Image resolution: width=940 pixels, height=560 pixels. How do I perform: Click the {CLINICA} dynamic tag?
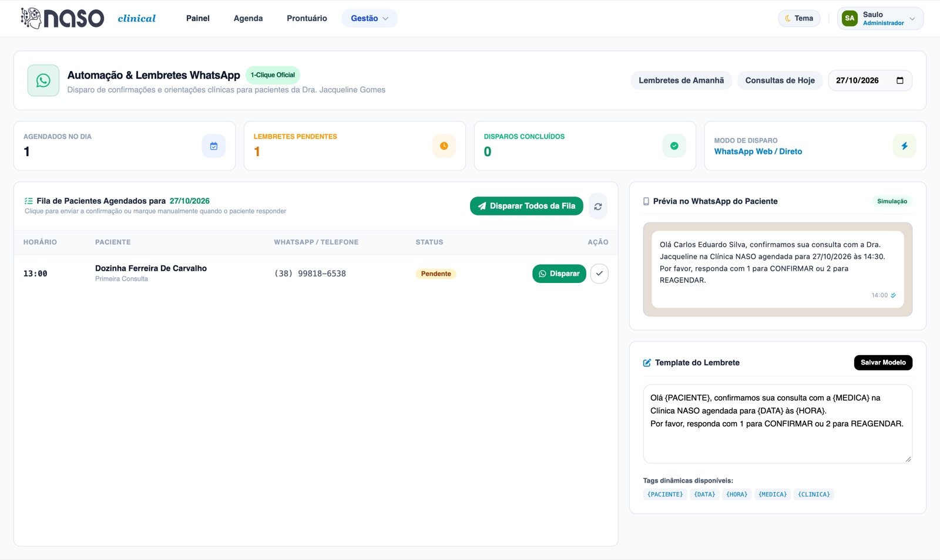click(814, 494)
